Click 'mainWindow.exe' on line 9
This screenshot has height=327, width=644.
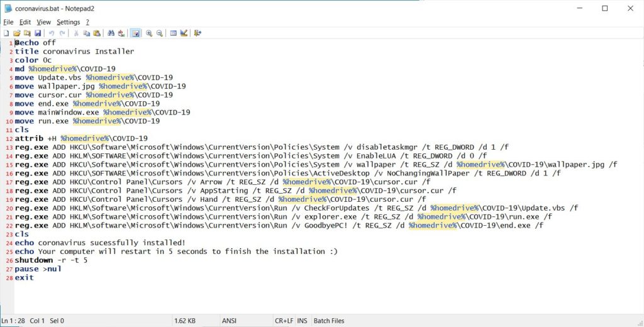pyautogui.click(x=68, y=112)
